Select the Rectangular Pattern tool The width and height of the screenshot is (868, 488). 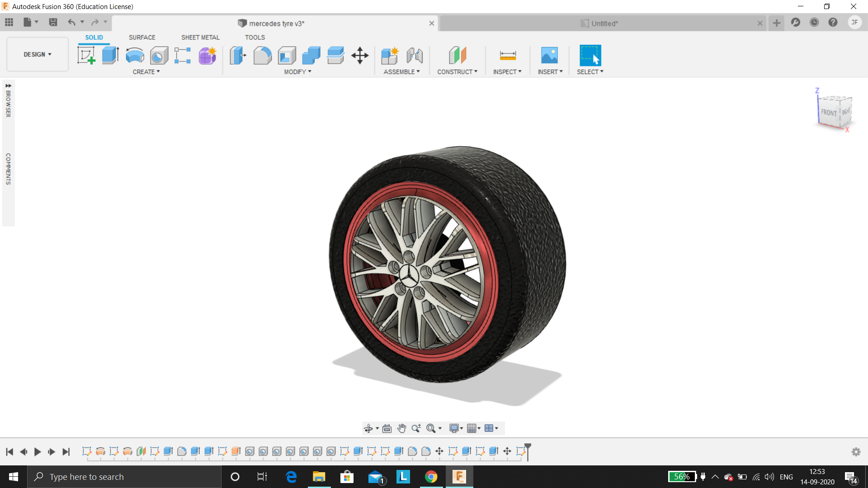[183, 56]
